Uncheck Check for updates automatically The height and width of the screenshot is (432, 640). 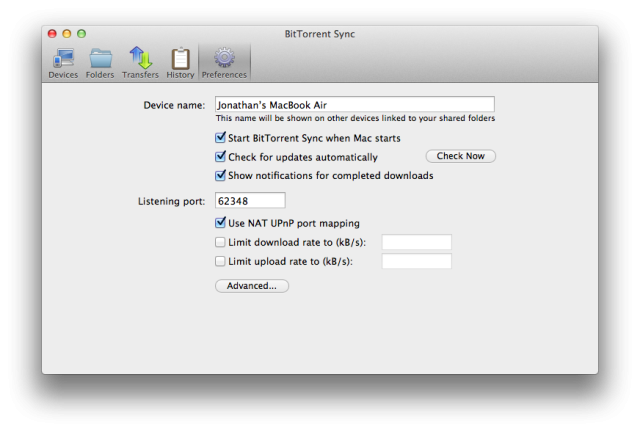[x=220, y=156]
